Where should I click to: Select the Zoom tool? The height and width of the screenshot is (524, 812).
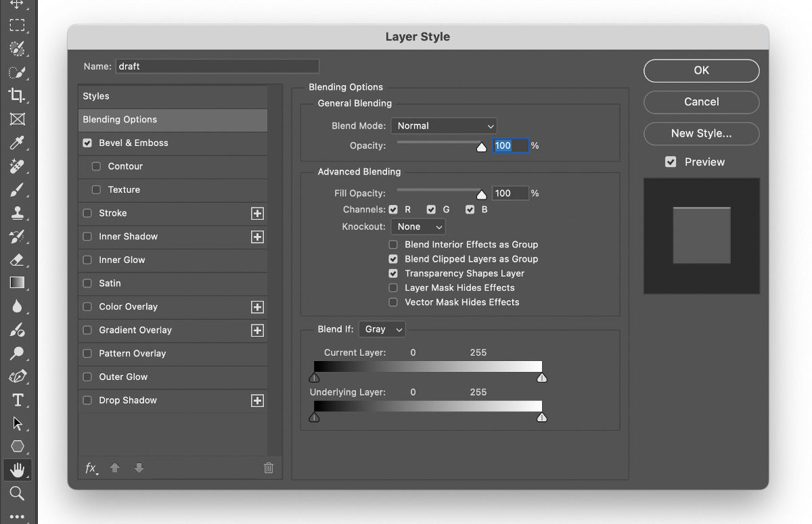click(x=18, y=493)
